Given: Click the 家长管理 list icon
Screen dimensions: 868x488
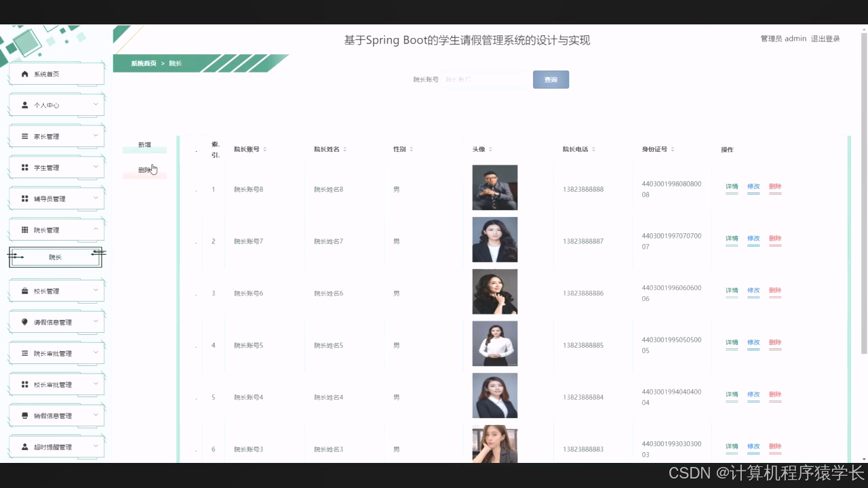Looking at the screenshot, I should pos(25,136).
